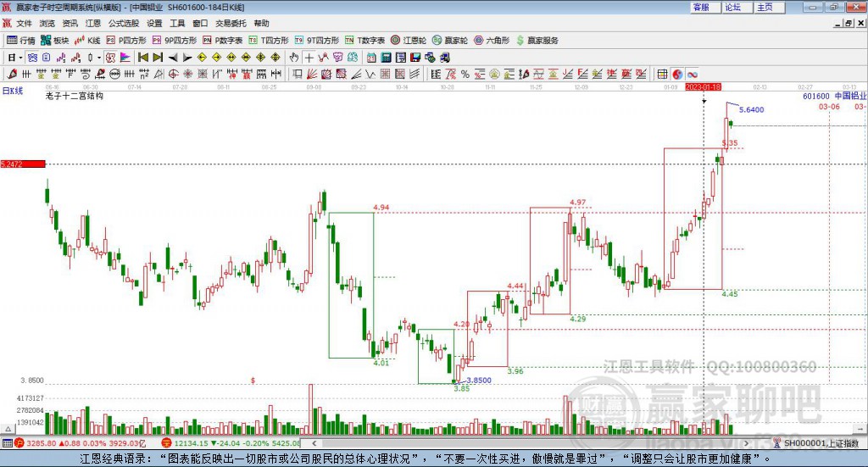This screenshot has width=868, height=467.
Task: Launch the 赢家轮 wheel tool
Action: click(x=450, y=41)
